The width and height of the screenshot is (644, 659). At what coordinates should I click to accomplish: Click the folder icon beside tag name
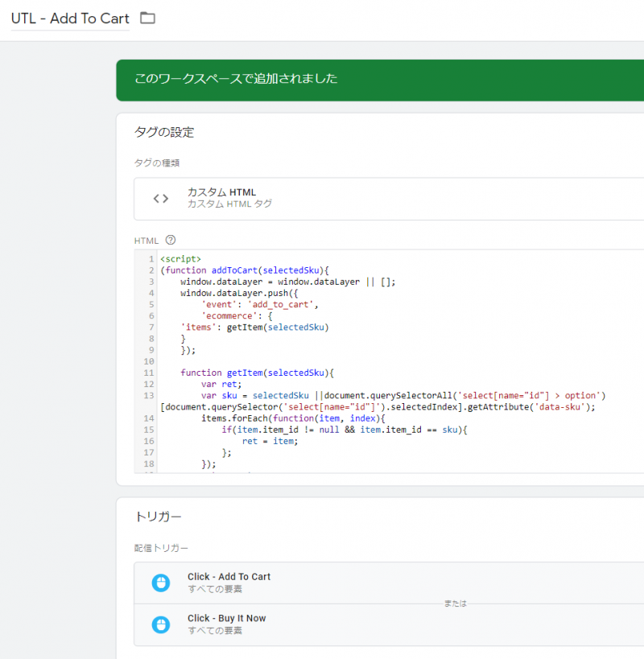click(147, 18)
